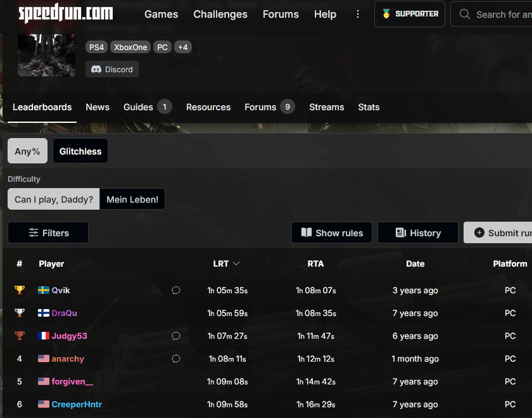Open run dated 1 month ago
The image size is (532, 418).
point(415,358)
